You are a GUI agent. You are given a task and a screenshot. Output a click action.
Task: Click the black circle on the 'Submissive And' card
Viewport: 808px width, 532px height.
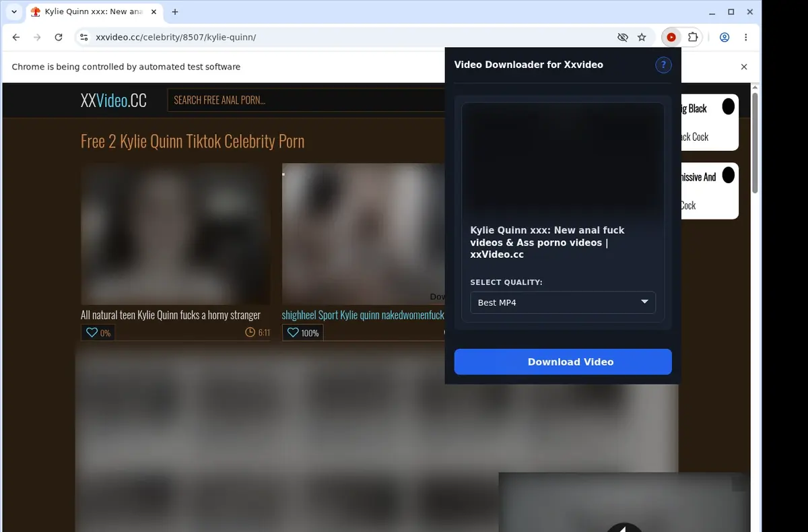(x=729, y=175)
